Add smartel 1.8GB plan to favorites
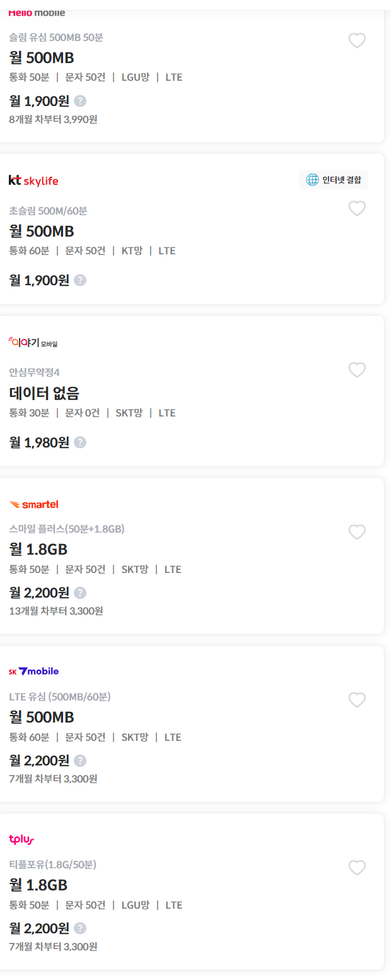Image resolution: width=391 pixels, height=980 pixels. click(x=357, y=532)
